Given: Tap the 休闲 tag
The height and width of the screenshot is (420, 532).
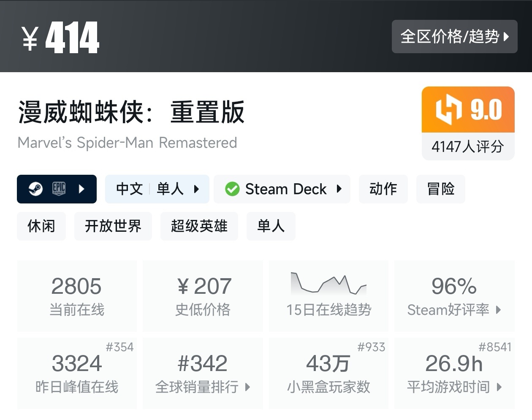Looking at the screenshot, I should [41, 226].
